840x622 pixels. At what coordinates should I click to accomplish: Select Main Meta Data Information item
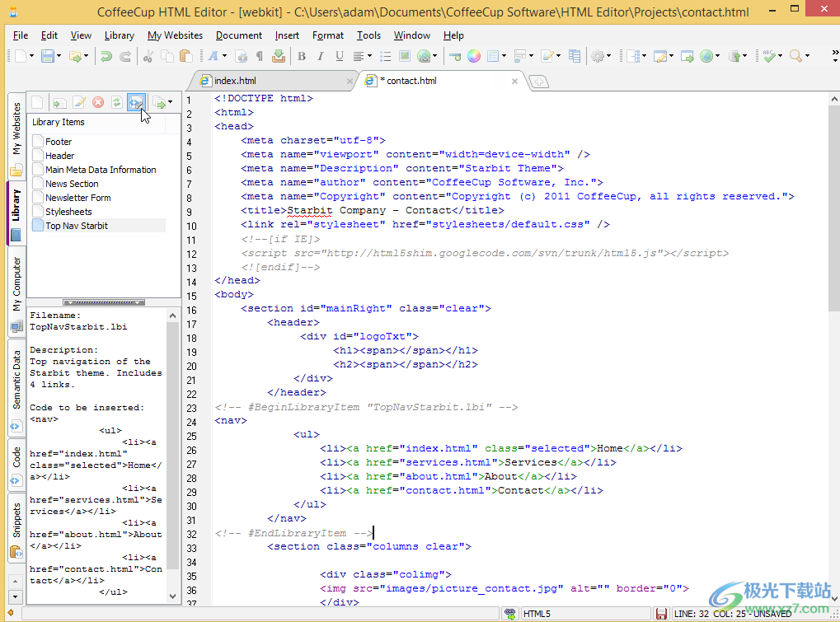[x=101, y=170]
